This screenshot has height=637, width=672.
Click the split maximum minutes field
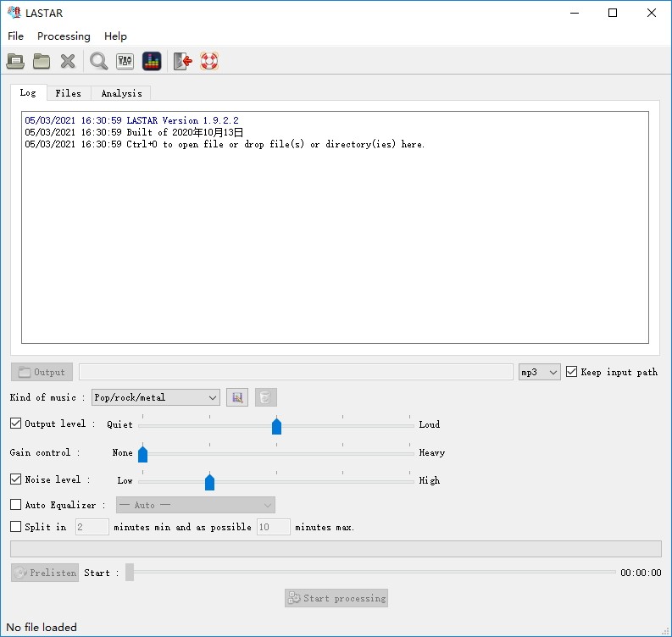pos(274,527)
